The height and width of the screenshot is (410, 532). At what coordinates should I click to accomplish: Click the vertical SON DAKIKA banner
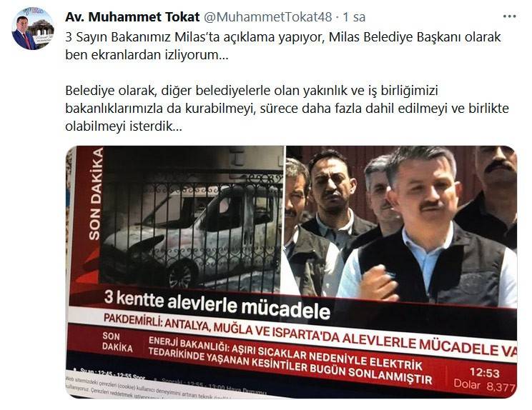(94, 194)
